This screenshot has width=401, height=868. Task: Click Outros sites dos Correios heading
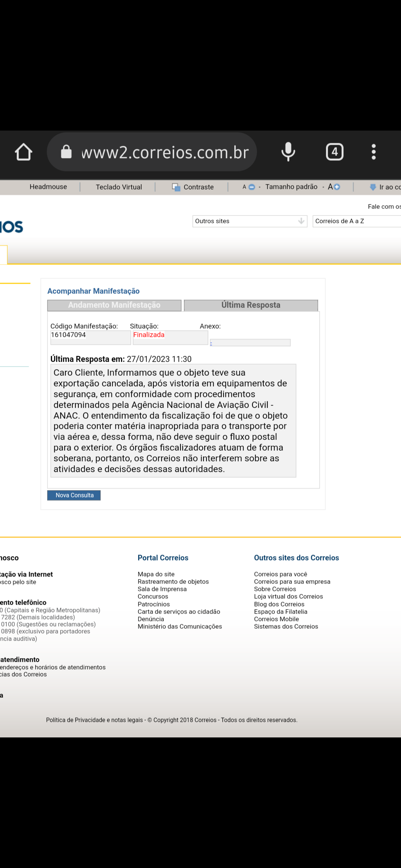[x=297, y=558]
